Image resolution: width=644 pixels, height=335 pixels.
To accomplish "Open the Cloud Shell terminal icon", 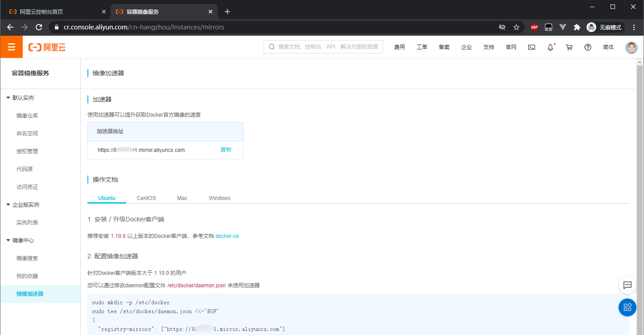I will pyautogui.click(x=532, y=47).
